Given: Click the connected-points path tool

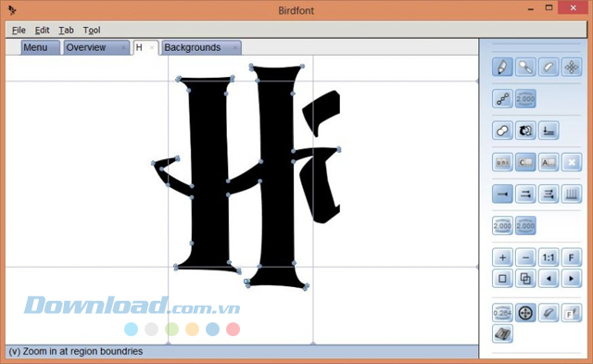Looking at the screenshot, I should click(502, 99).
